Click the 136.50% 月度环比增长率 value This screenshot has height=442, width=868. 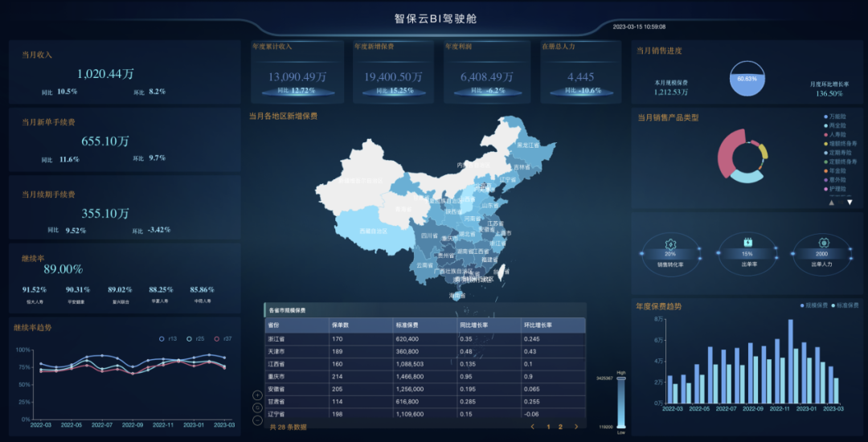click(829, 93)
